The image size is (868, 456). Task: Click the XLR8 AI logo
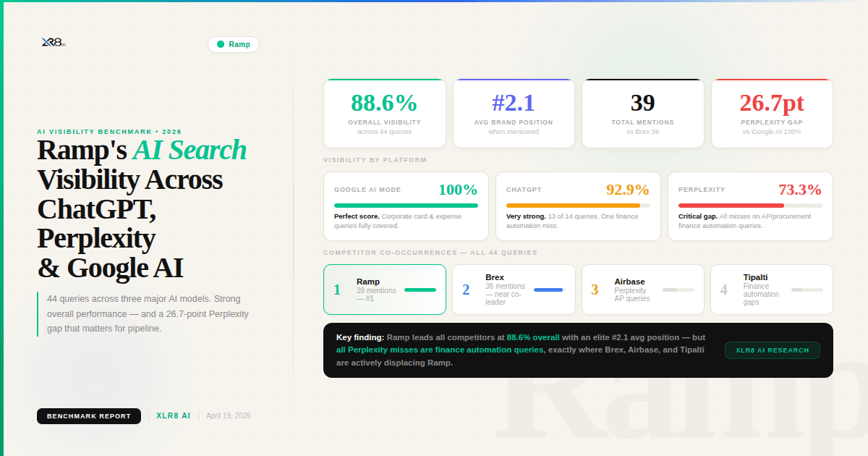pos(52,44)
